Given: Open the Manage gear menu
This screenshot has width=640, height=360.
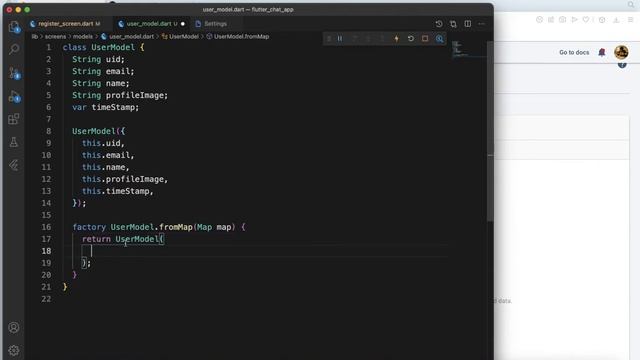Looking at the screenshot, I should (x=14, y=350).
